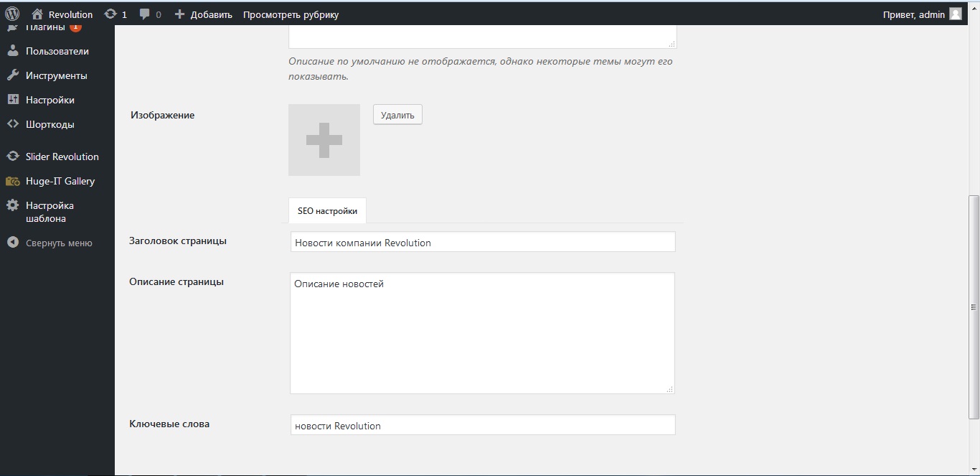Viewport: 980px width, 476px height.
Task: Click the image upload placeholder thumbnail
Action: [x=324, y=140]
